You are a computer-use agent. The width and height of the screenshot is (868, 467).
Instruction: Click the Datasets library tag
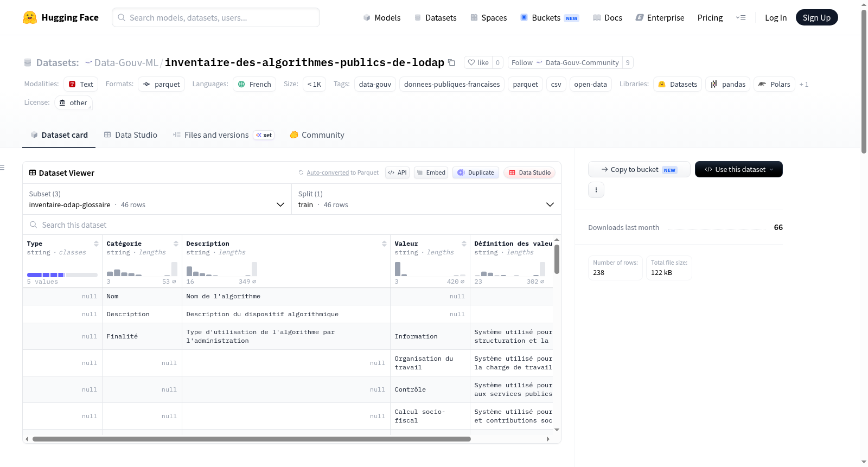[x=678, y=84]
